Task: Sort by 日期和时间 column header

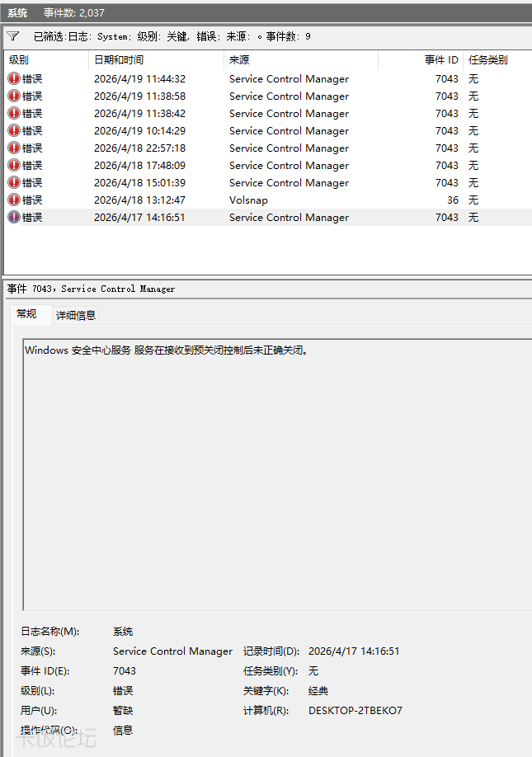Action: pyautogui.click(x=157, y=60)
